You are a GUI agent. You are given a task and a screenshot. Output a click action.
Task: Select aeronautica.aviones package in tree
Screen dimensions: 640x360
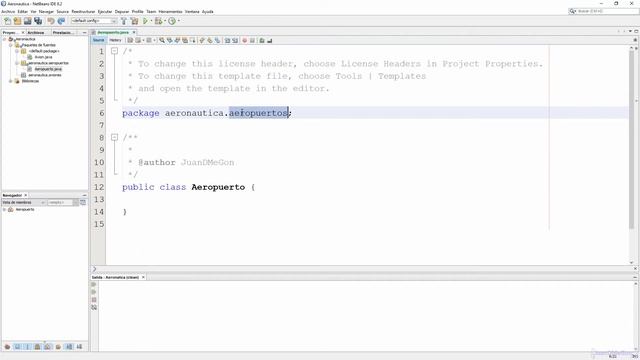(44, 75)
